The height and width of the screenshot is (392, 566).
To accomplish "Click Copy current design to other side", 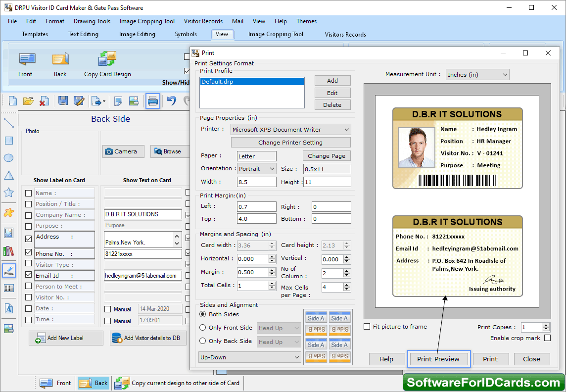I will (x=178, y=383).
